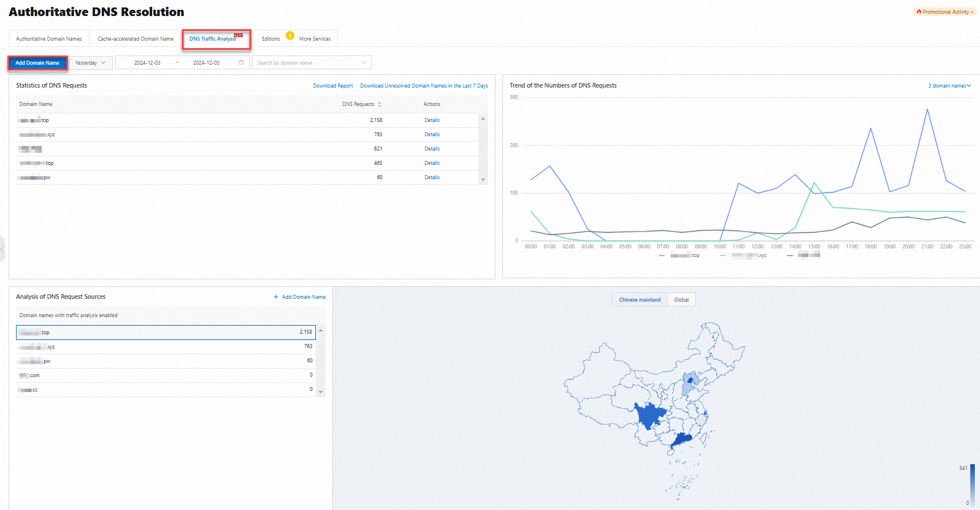Toggle the .xyz series in chart legend
Image resolution: width=980 pixels, height=510 pixels.
pyautogui.click(x=744, y=255)
